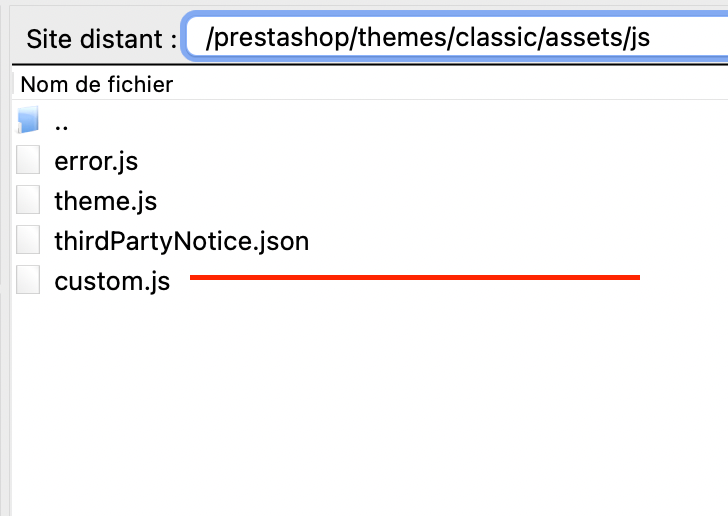Click the theme.js file icon
Screen dimensions: 728x516
pos(28,201)
